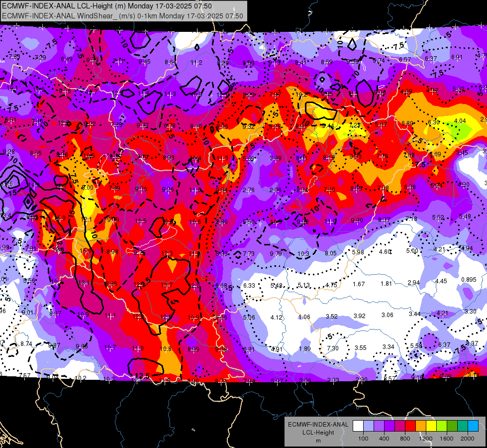Viewport: 487px width, 448px height.
Task: Click the wind shear value 3.30
Action: (x=470, y=311)
